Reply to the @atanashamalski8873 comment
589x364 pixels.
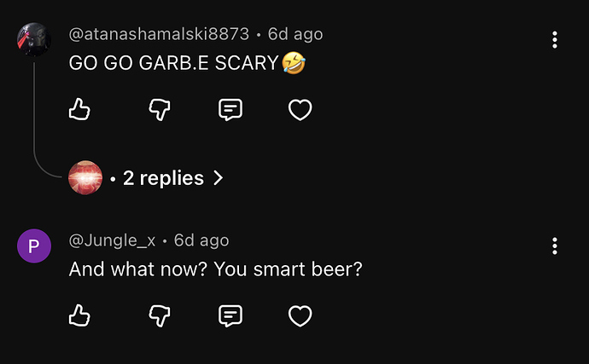tap(230, 109)
